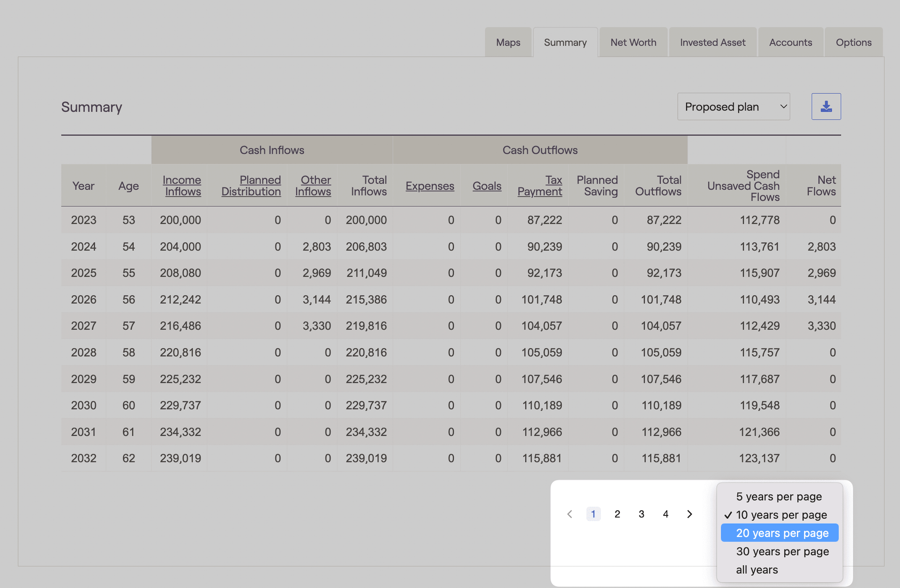Go to previous page using the left chevron
The height and width of the screenshot is (588, 900).
click(x=570, y=514)
